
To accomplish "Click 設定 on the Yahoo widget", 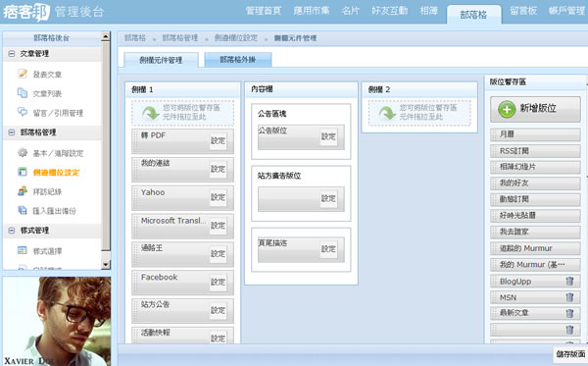I will pos(218,197).
